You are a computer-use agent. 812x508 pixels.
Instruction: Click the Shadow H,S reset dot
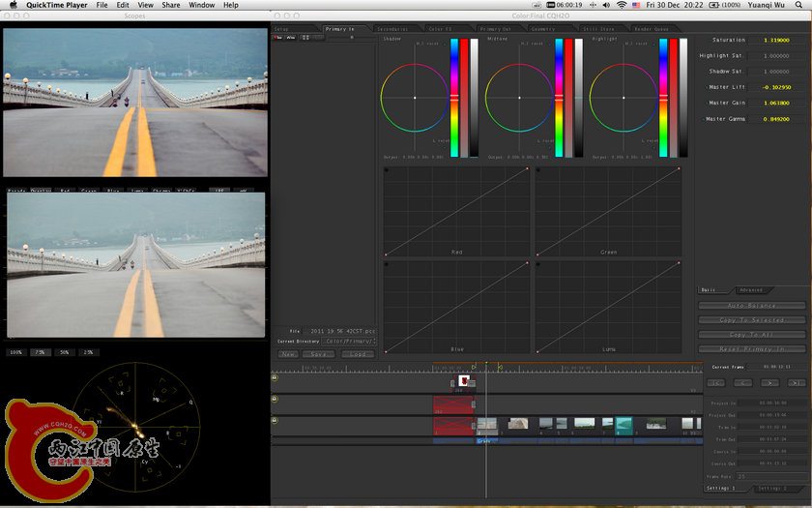(444, 44)
